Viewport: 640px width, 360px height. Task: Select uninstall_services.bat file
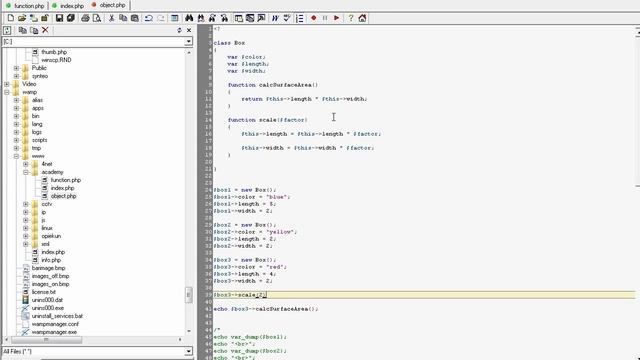point(57,316)
